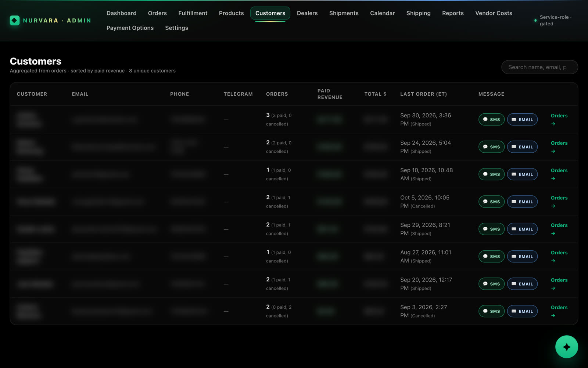Open the Products tab
The width and height of the screenshot is (588, 368).
231,13
